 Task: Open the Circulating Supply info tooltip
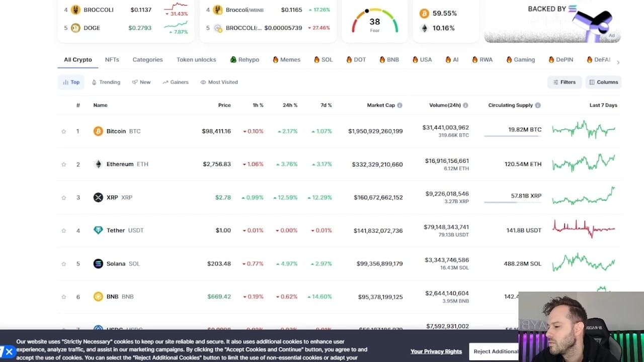(x=538, y=105)
